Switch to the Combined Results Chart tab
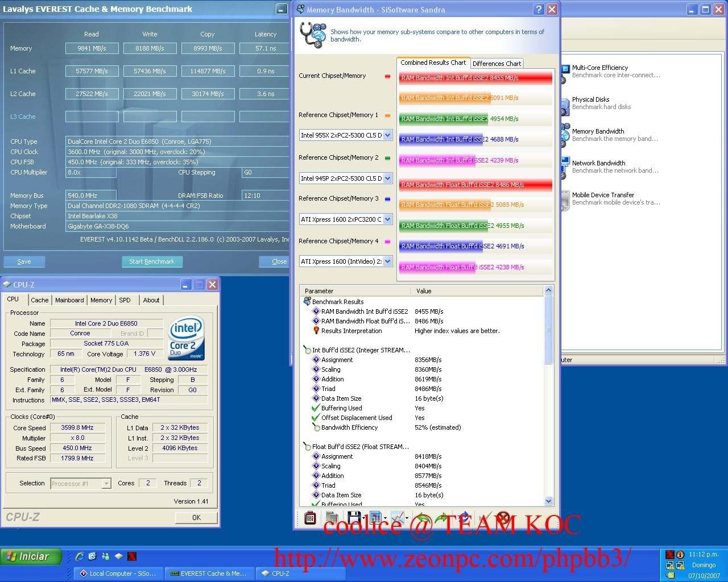Screen dimensions: 728x582 tap(433, 63)
